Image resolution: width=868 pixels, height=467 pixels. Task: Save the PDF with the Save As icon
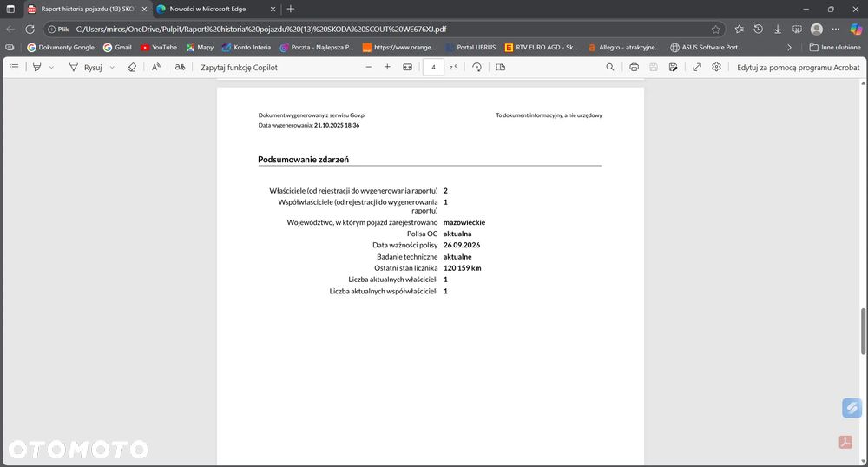pos(673,67)
